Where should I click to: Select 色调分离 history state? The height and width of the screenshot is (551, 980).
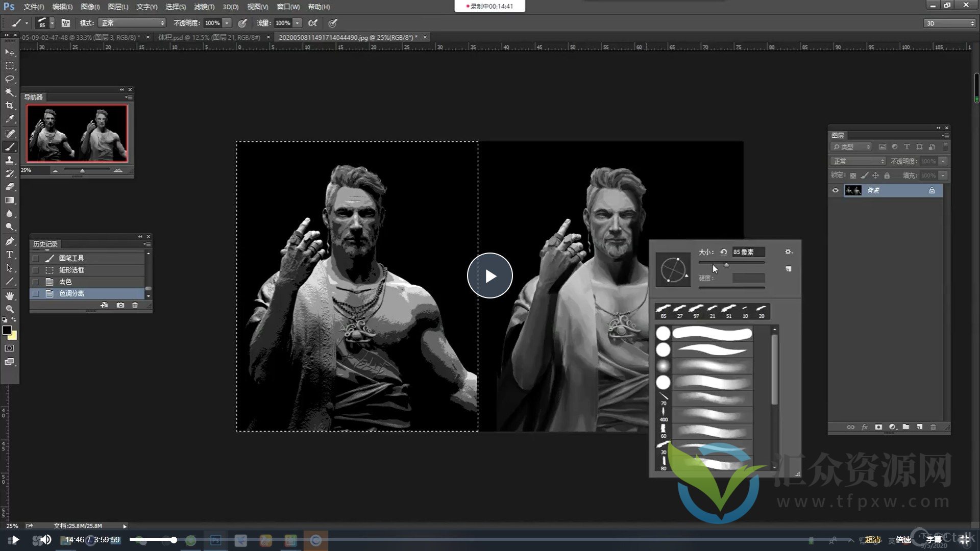72,293
